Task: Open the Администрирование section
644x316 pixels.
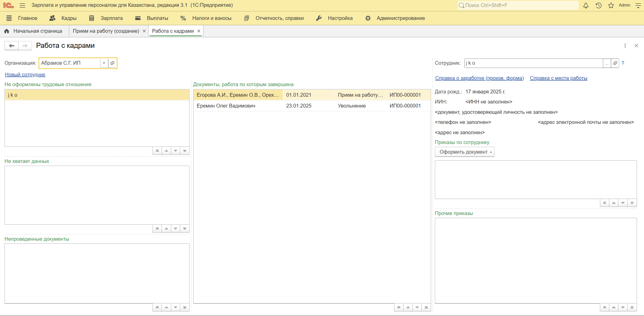Action: point(401,18)
